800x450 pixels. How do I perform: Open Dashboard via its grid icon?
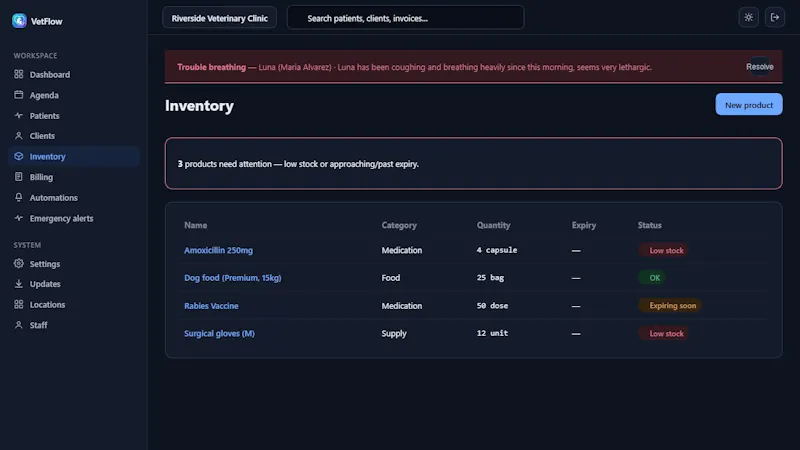tap(19, 74)
